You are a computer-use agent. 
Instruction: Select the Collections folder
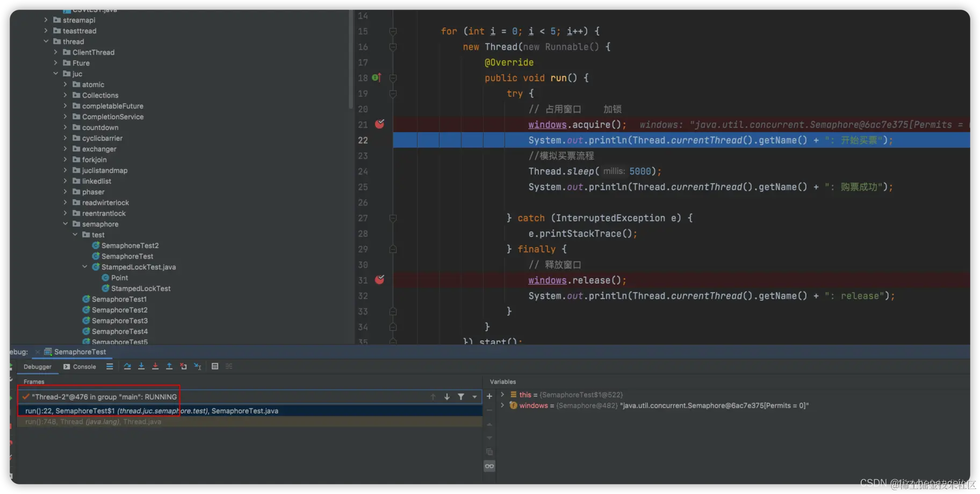coord(100,95)
